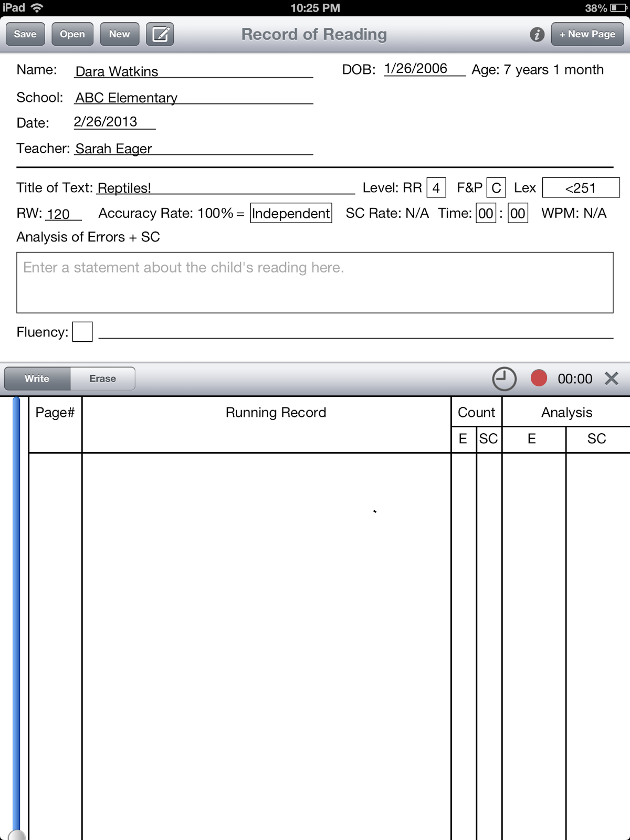The image size is (630, 840).
Task: Switch to Write mode
Action: click(37, 379)
